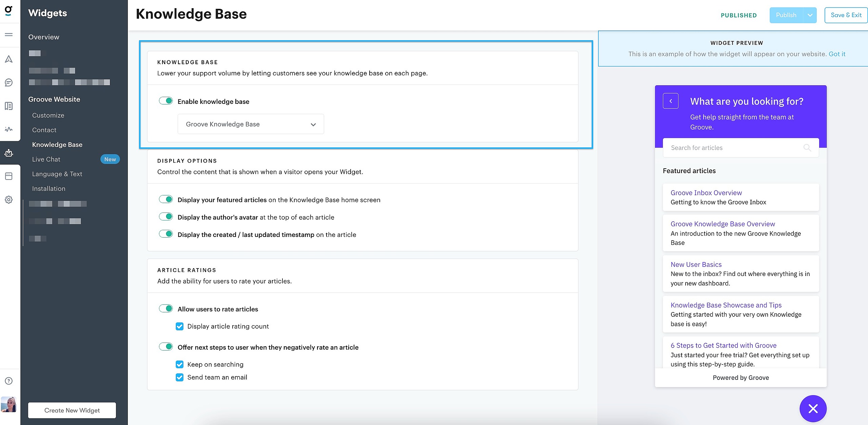Expand the Publish button dropdown arrow
The image size is (868, 425).
[810, 15]
